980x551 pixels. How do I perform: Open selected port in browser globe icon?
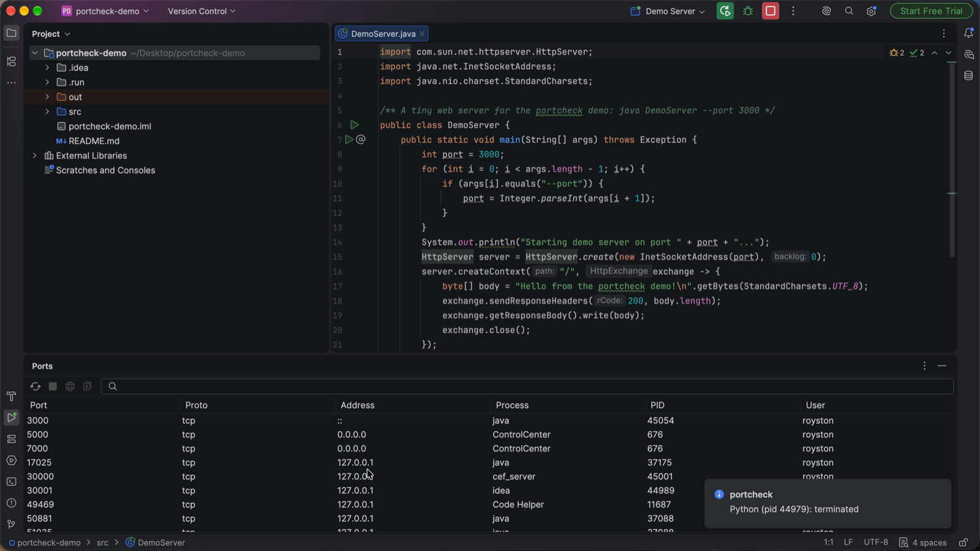click(x=70, y=386)
